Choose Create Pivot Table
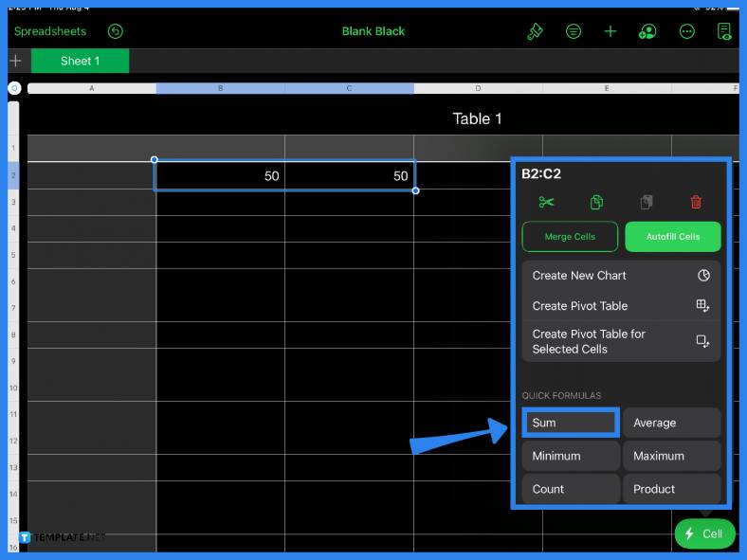This screenshot has width=747, height=560. 621,306
